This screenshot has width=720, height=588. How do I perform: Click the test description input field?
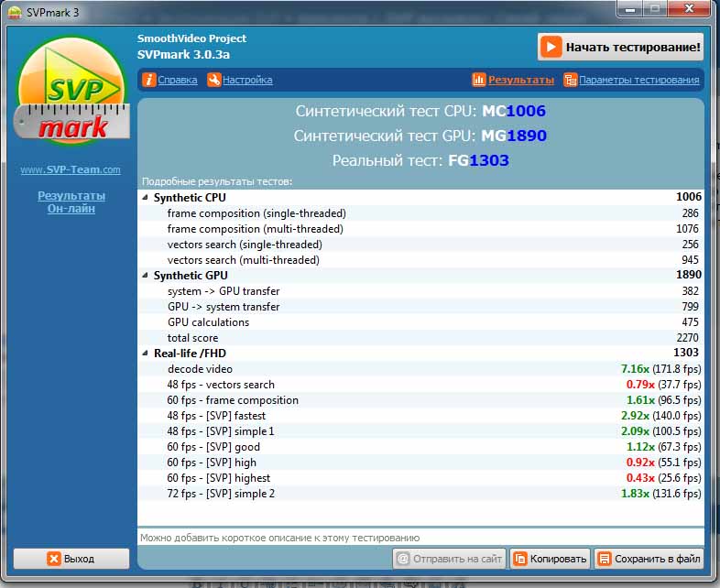[x=420, y=538]
